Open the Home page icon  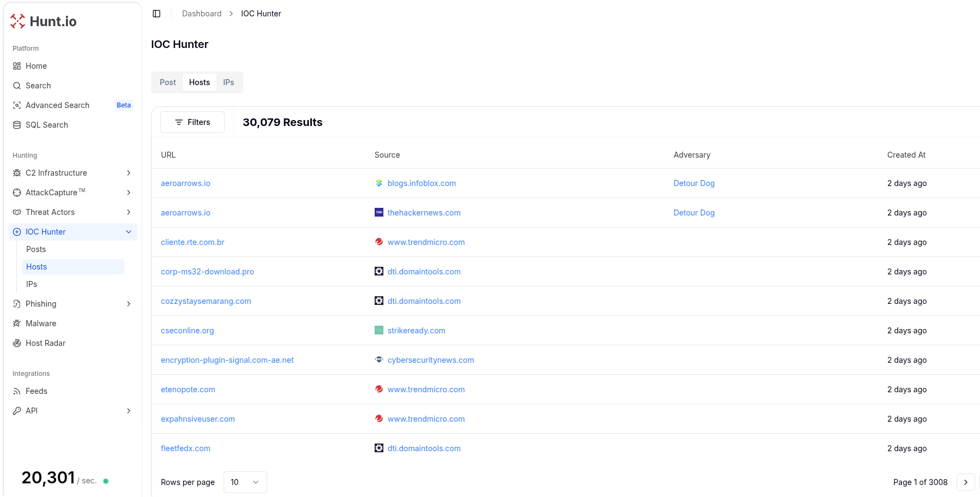coord(17,66)
